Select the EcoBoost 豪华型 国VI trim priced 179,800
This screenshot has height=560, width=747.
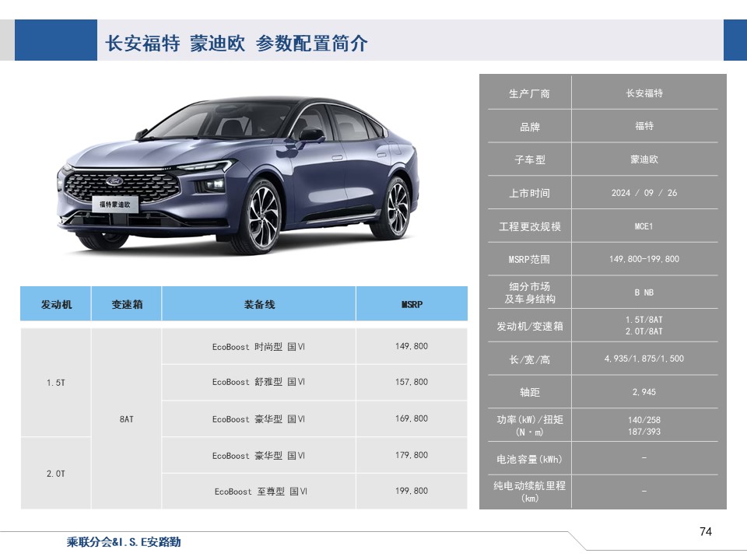click(258, 455)
